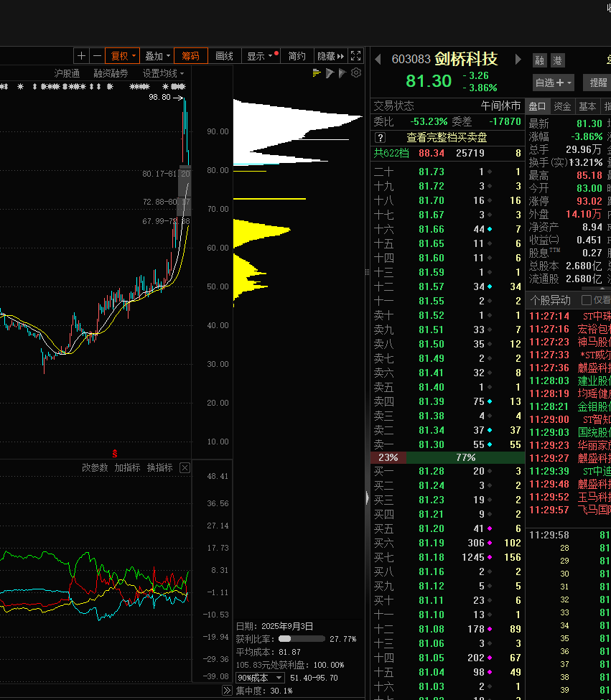This screenshot has width=611, height=700.
Task: Click 买六 row with volume 306
Action: tap(447, 543)
